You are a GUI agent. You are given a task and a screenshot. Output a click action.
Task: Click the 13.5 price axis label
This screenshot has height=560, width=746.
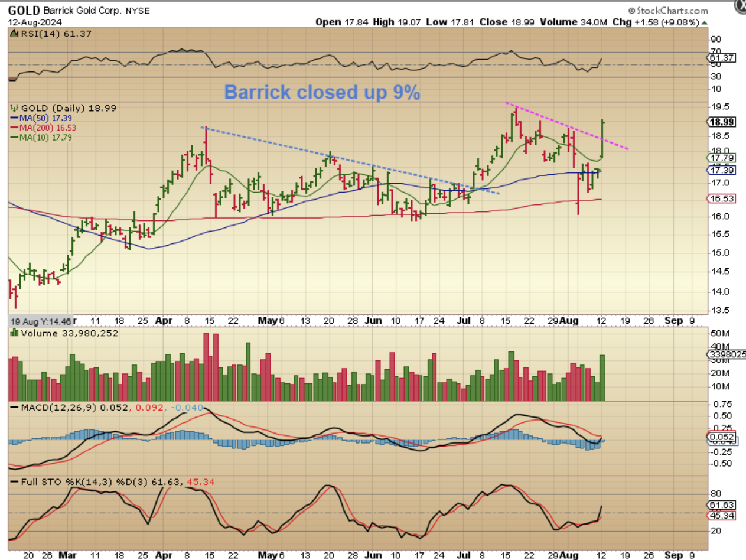click(x=720, y=310)
